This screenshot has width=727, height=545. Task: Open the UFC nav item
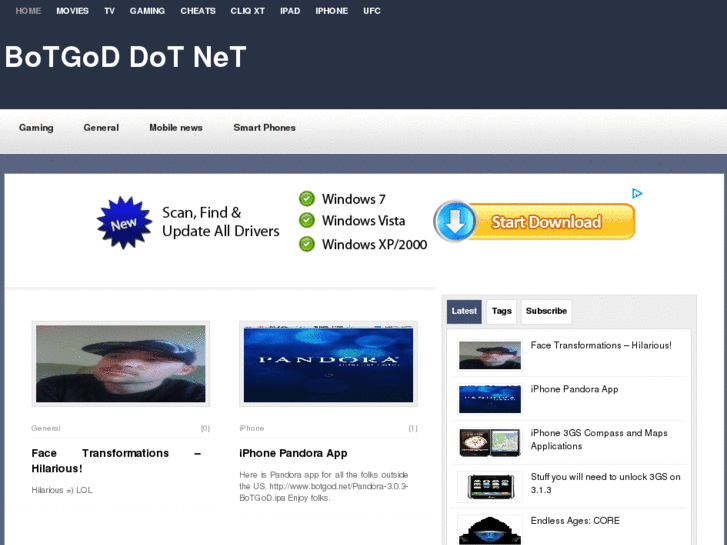point(372,11)
